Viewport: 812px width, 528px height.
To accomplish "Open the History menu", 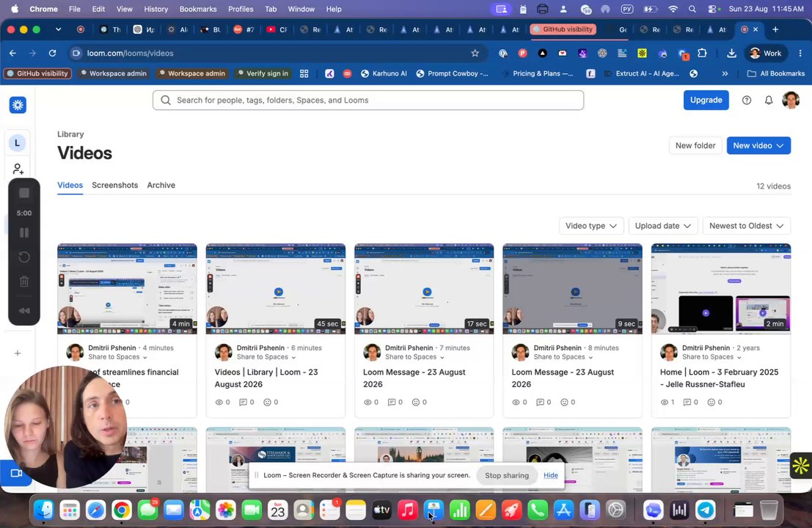I will click(156, 9).
